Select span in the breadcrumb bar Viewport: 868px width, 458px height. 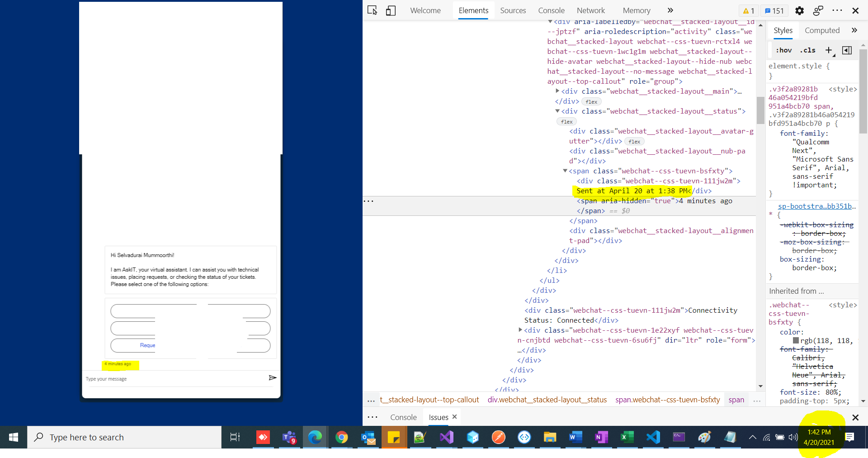[x=736, y=400]
